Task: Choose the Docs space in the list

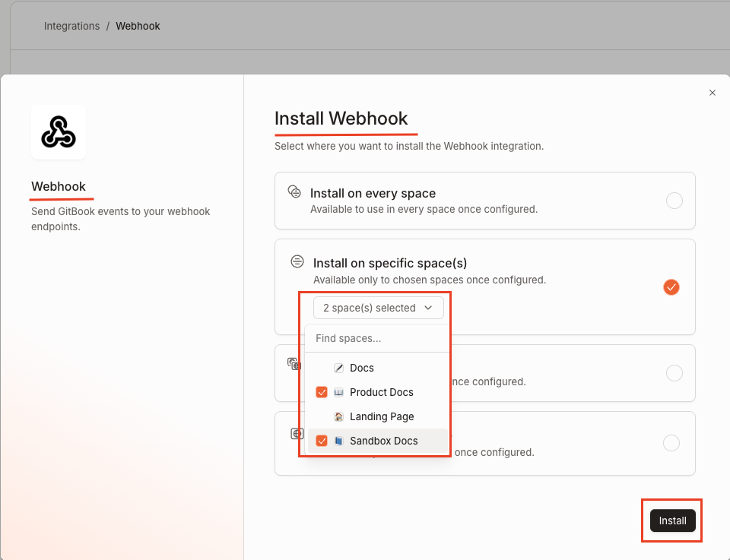Action: 378,368
